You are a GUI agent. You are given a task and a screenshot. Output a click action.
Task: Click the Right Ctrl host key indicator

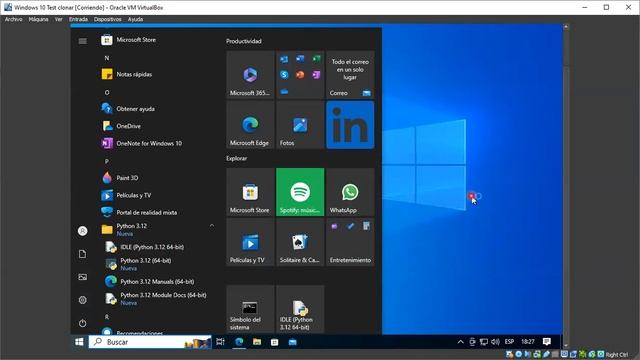617,355
